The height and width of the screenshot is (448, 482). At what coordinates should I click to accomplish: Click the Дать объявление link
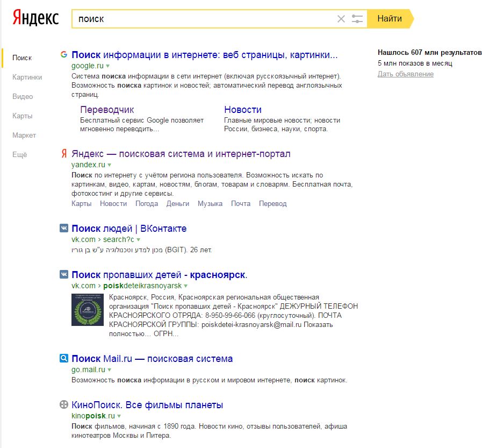406,74
